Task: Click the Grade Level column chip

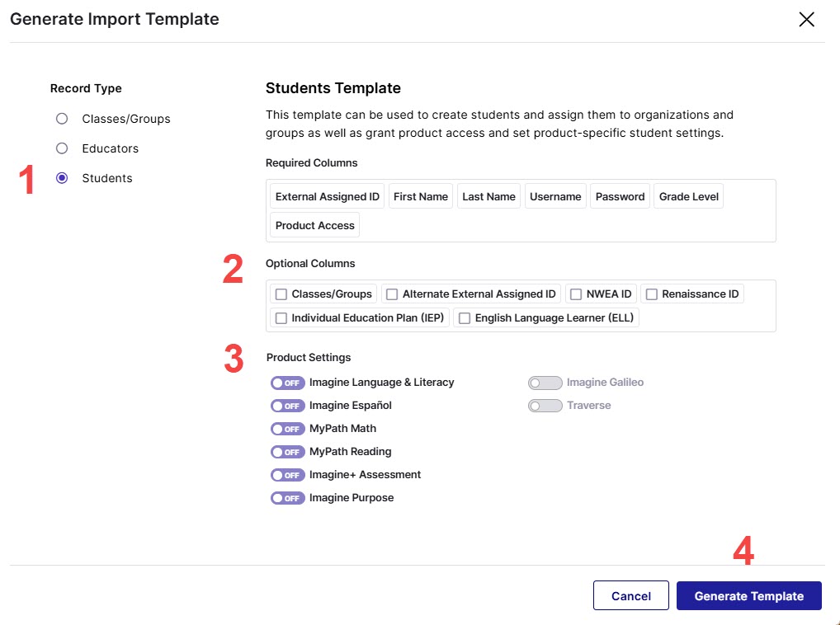Action: point(689,196)
